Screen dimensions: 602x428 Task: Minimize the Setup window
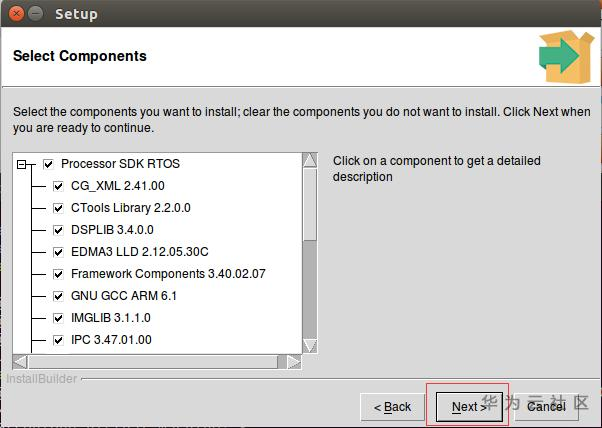coord(36,14)
